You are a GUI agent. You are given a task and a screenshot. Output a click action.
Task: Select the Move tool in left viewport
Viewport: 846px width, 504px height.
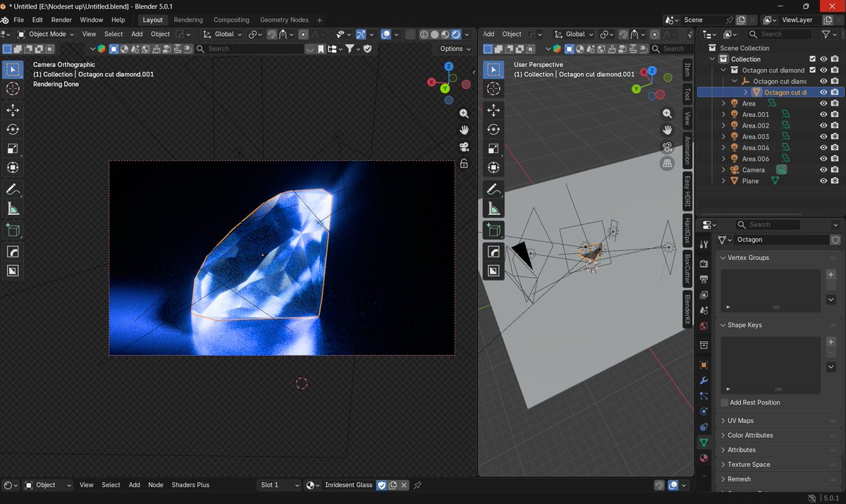click(13, 110)
